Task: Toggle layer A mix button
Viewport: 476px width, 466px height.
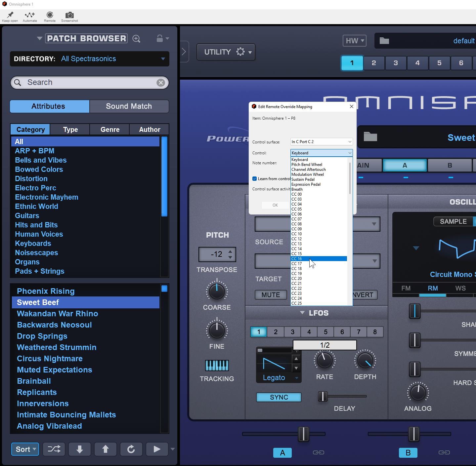Action: coord(282,453)
